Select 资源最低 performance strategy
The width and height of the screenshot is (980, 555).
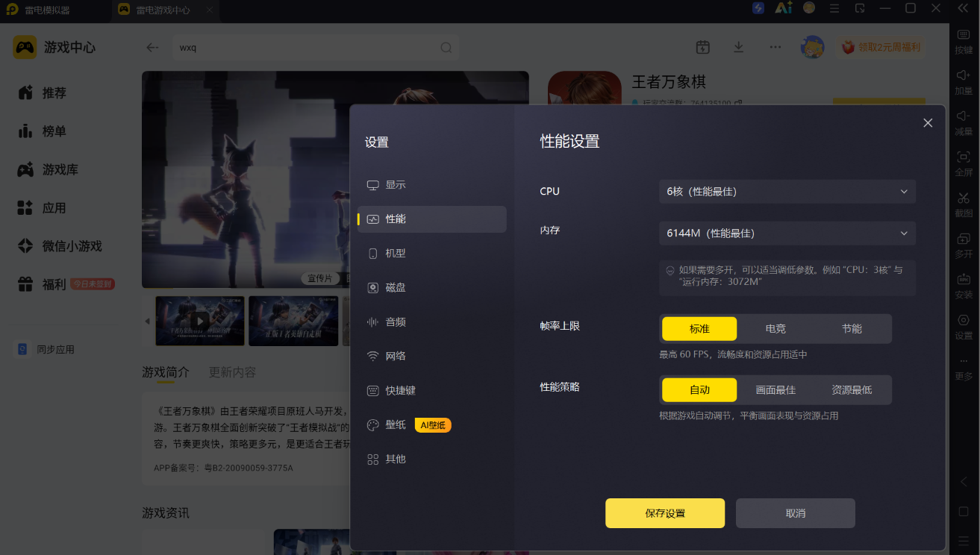pyautogui.click(x=852, y=390)
